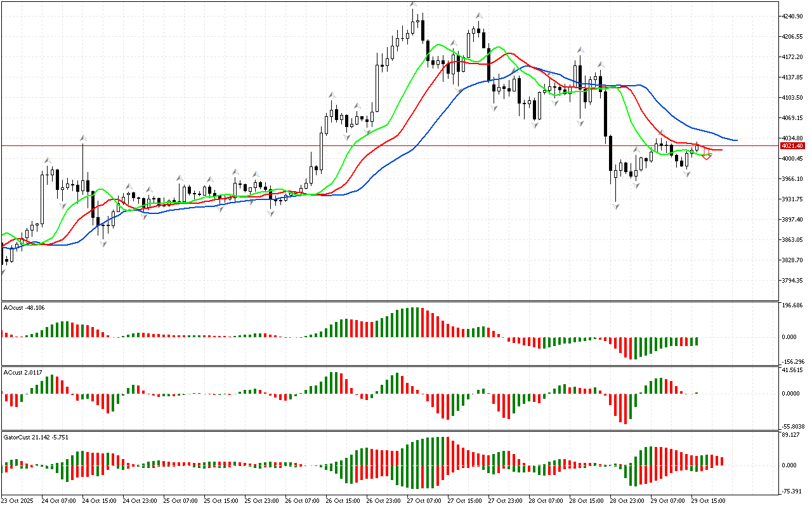Click the 27 Oct 07:00 time axis label
The image size is (812, 508).
pos(422,500)
